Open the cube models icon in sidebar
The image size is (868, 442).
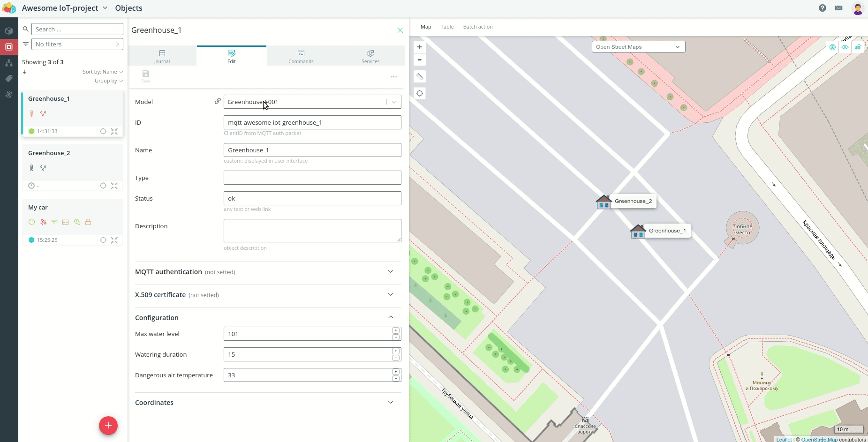tap(9, 31)
